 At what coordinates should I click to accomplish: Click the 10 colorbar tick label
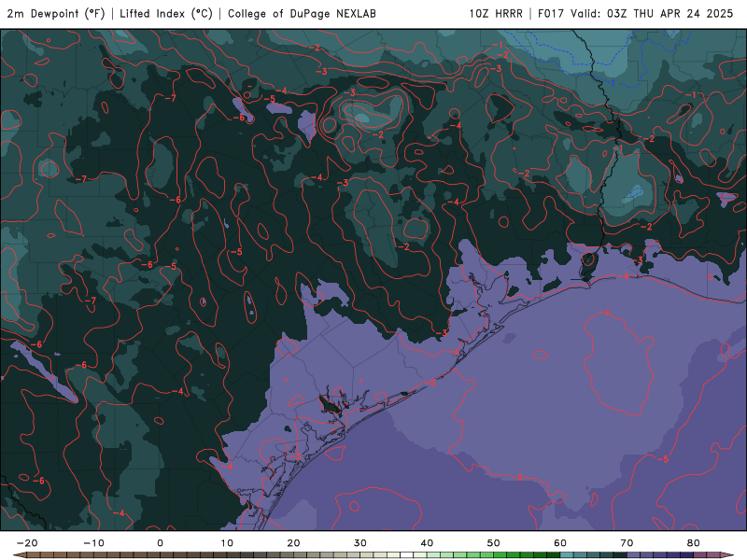coord(227,543)
